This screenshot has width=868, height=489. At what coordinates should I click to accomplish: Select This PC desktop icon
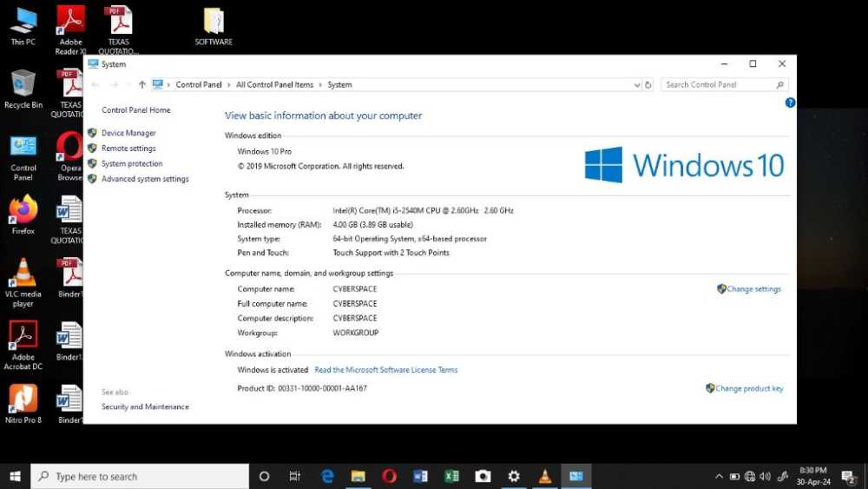click(23, 27)
